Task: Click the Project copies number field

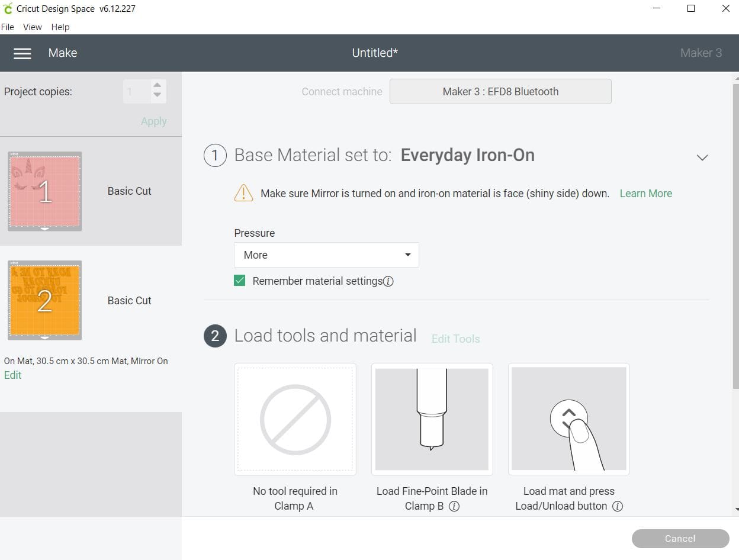Action: click(137, 92)
